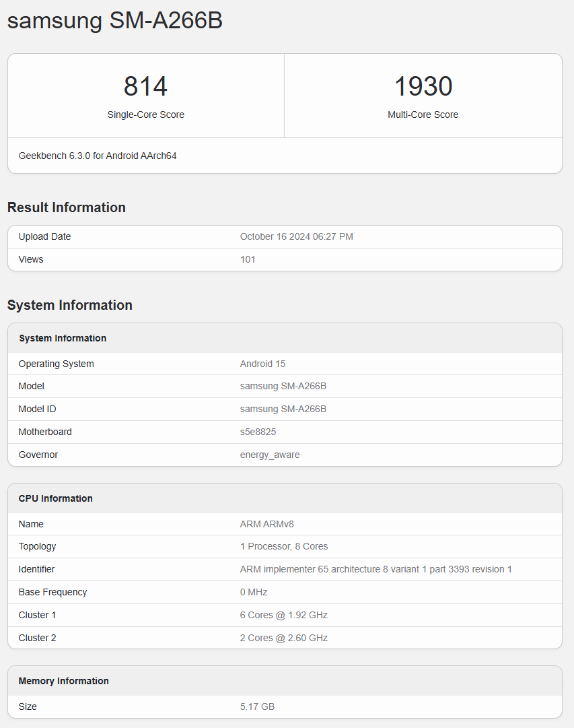
Task: Click the Operating System label
Action: (56, 364)
